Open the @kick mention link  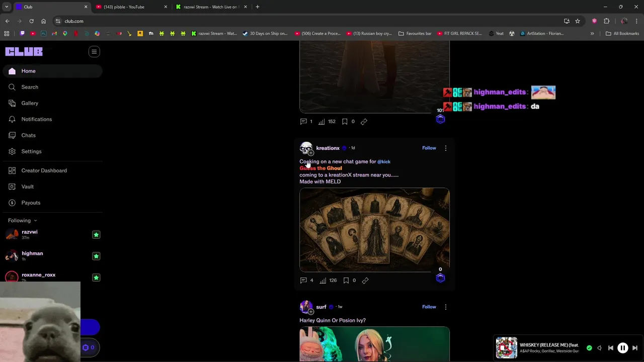[384, 162]
